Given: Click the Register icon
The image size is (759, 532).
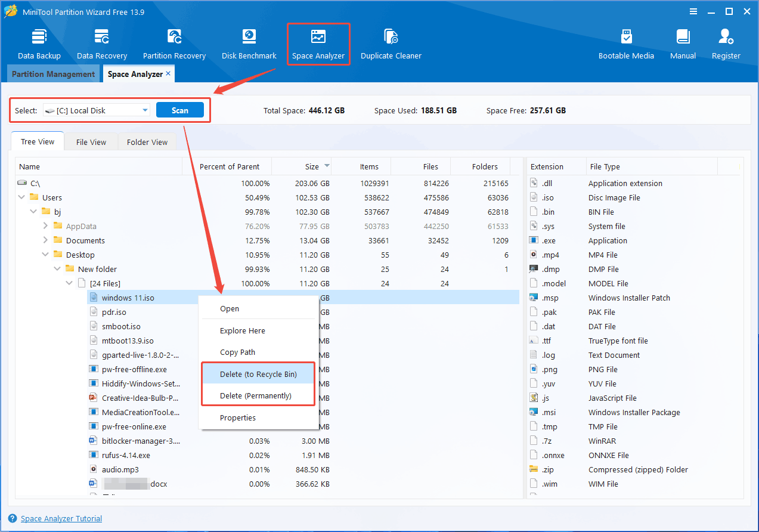Looking at the screenshot, I should (x=726, y=37).
